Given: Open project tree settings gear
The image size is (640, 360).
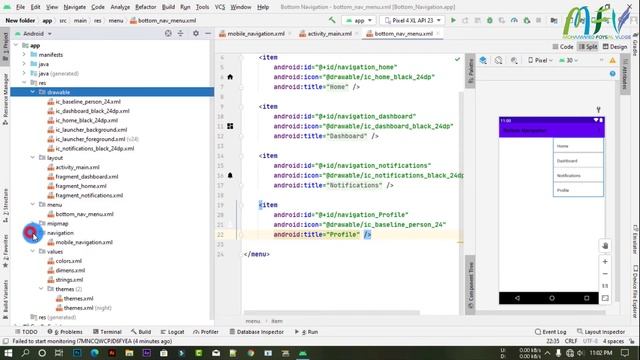Looking at the screenshot, I should [196, 33].
